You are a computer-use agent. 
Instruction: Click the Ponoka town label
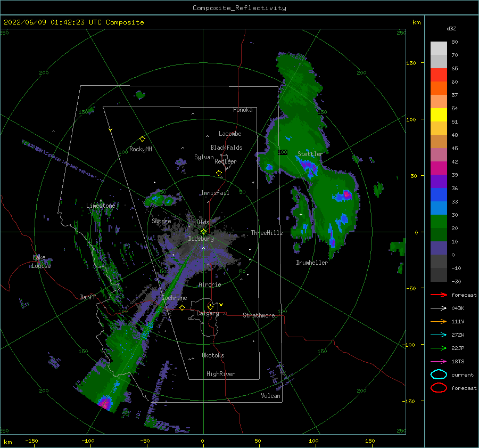[243, 110]
